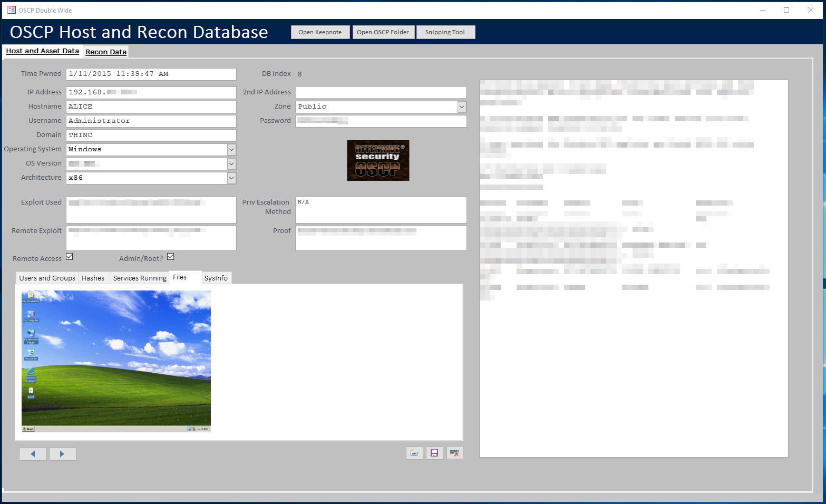Close the OSCP Double Wide window
826x504 pixels.
811,10
